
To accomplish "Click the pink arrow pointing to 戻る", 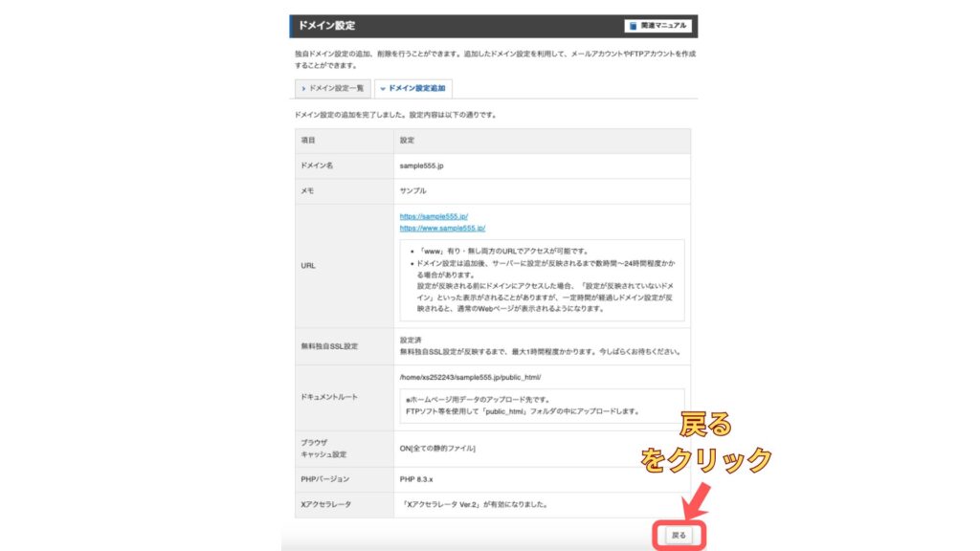I will pos(694,500).
